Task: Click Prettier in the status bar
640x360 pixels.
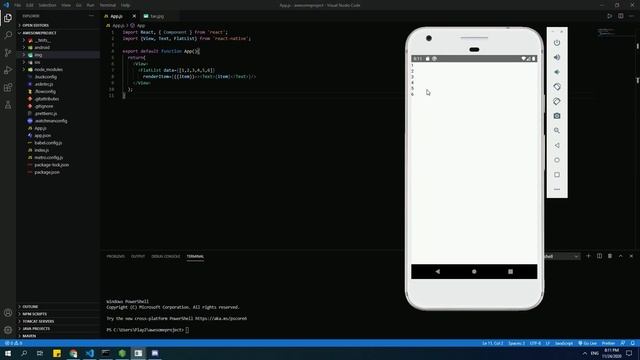Action: tap(608, 343)
